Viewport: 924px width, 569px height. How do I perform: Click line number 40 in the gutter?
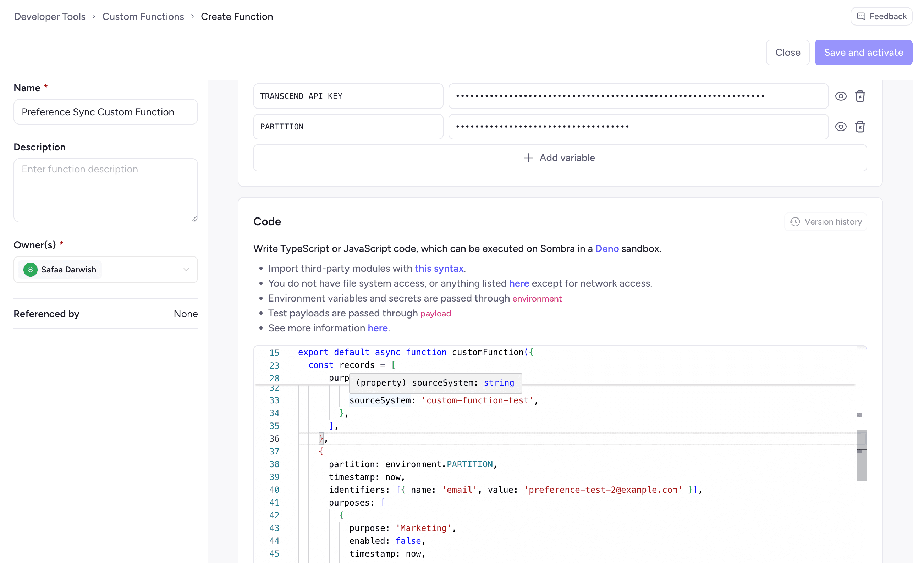tap(274, 490)
